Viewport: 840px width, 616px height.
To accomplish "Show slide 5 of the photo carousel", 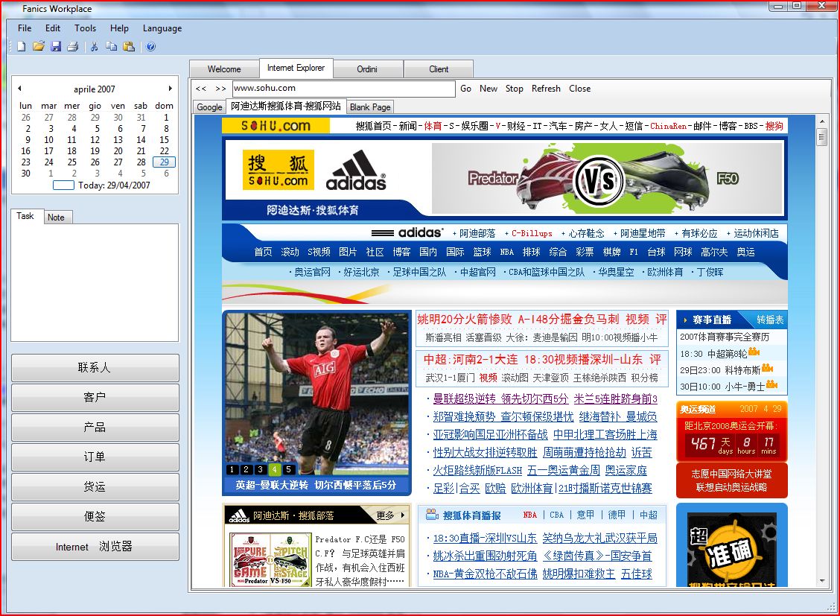I will [x=288, y=469].
